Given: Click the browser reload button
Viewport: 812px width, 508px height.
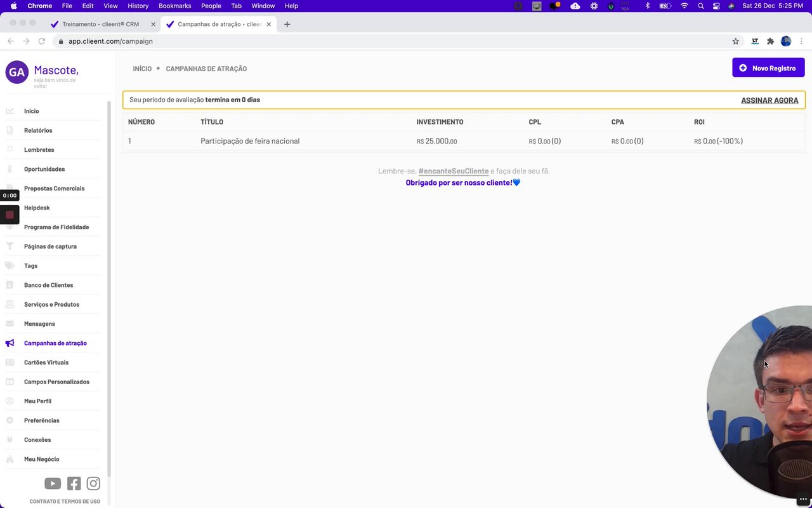Looking at the screenshot, I should (x=42, y=41).
